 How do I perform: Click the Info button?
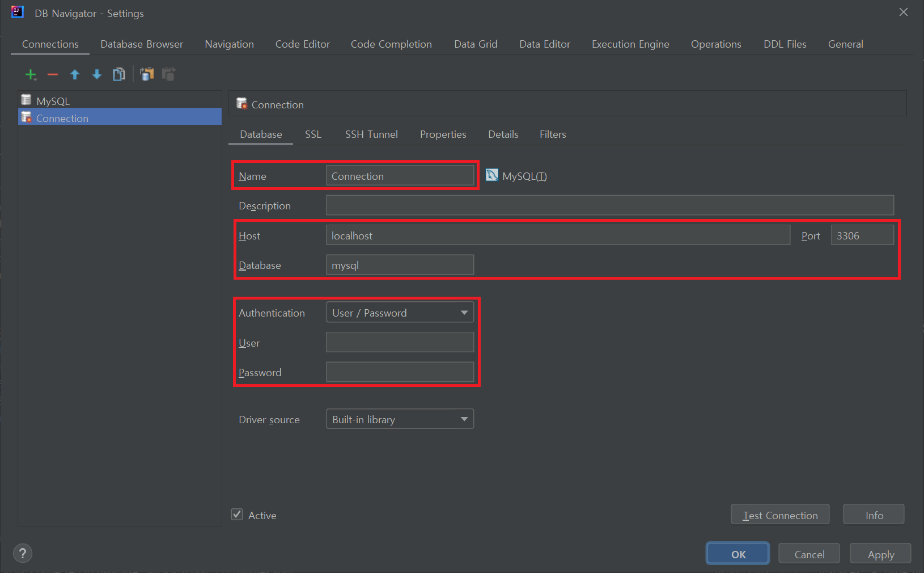874,515
